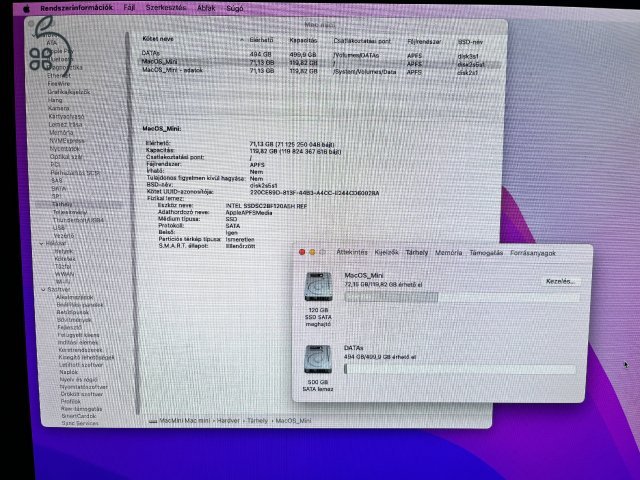Select Nyomtatók in the sidebar
The image size is (640, 480).
coord(64,149)
